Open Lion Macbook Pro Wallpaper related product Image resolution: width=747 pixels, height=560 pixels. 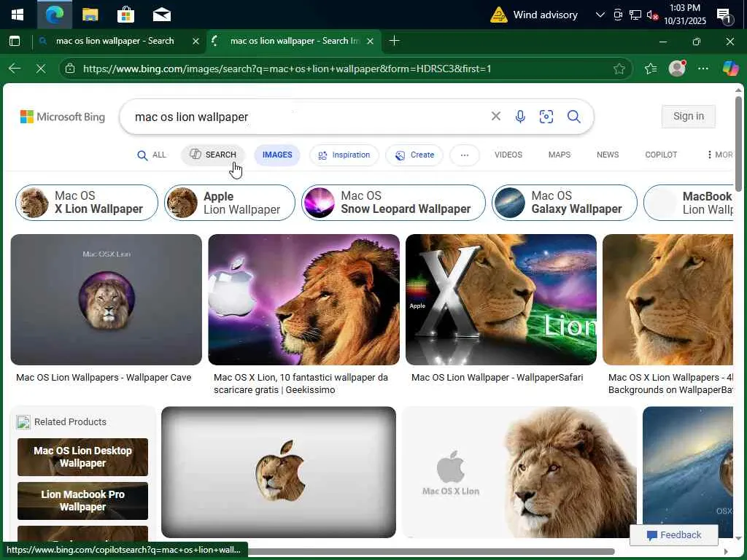tap(83, 501)
